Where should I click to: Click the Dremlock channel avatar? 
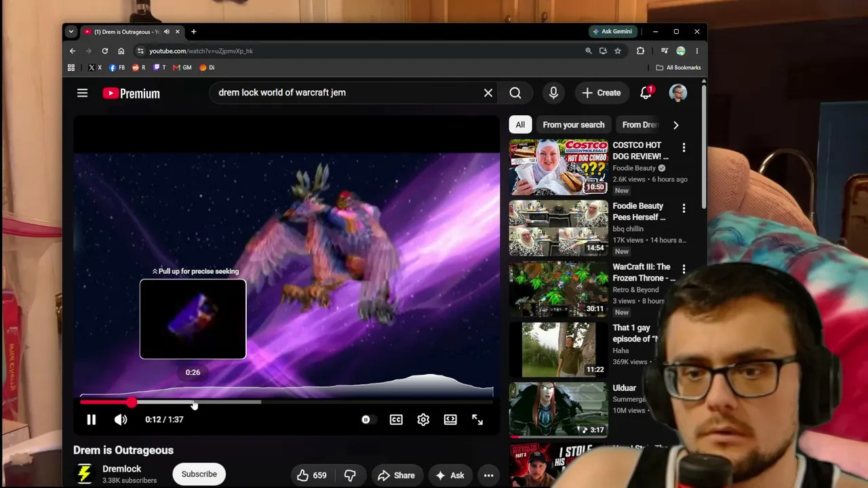tap(84, 474)
